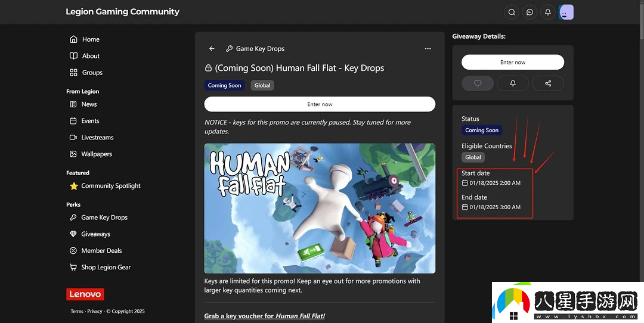Click the Member Deals percent icon
644x323 pixels.
[x=73, y=250]
